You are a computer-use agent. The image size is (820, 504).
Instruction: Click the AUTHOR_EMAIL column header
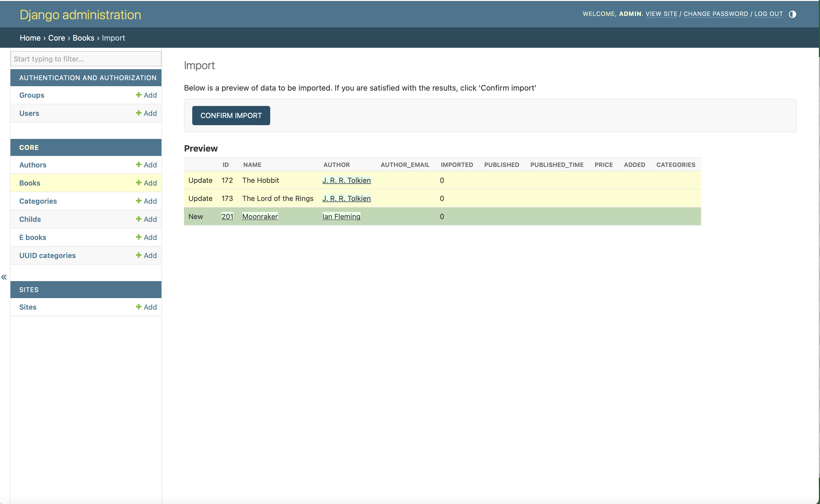coord(405,165)
